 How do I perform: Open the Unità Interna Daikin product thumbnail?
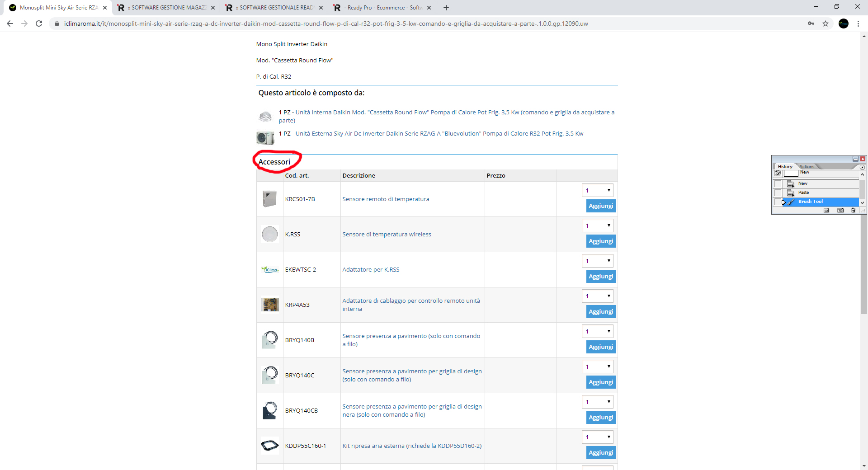[x=265, y=117]
